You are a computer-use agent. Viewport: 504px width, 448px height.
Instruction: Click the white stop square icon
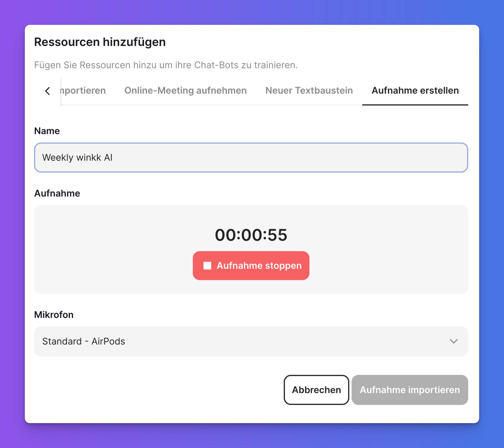point(207,266)
